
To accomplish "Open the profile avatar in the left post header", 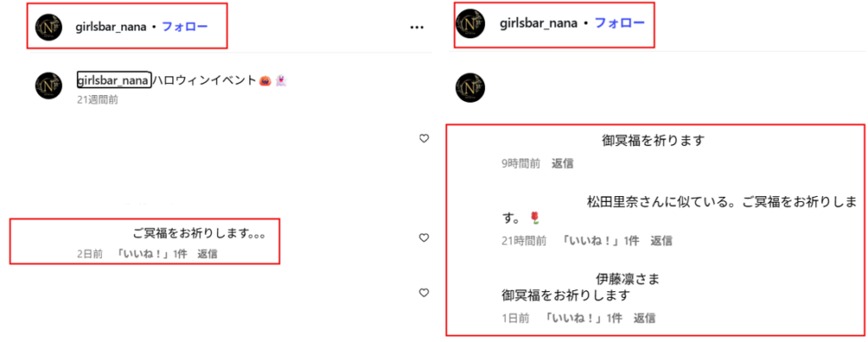I will pos(48,26).
